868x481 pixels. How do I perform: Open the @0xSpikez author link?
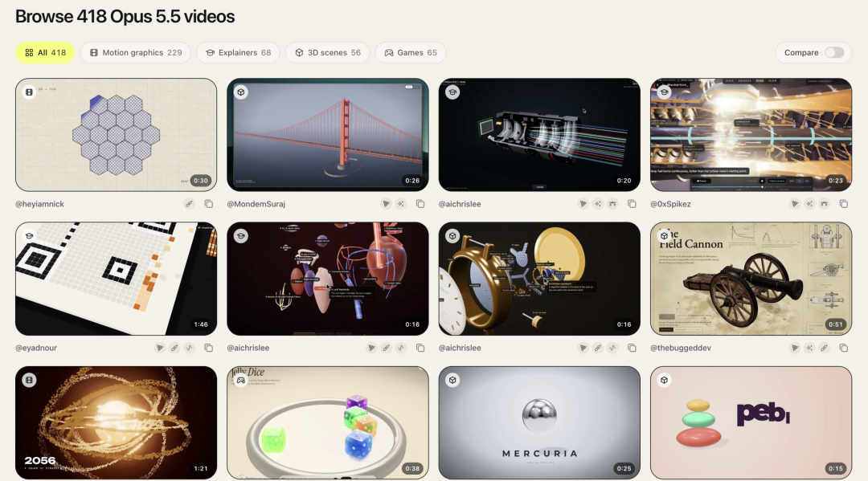670,204
